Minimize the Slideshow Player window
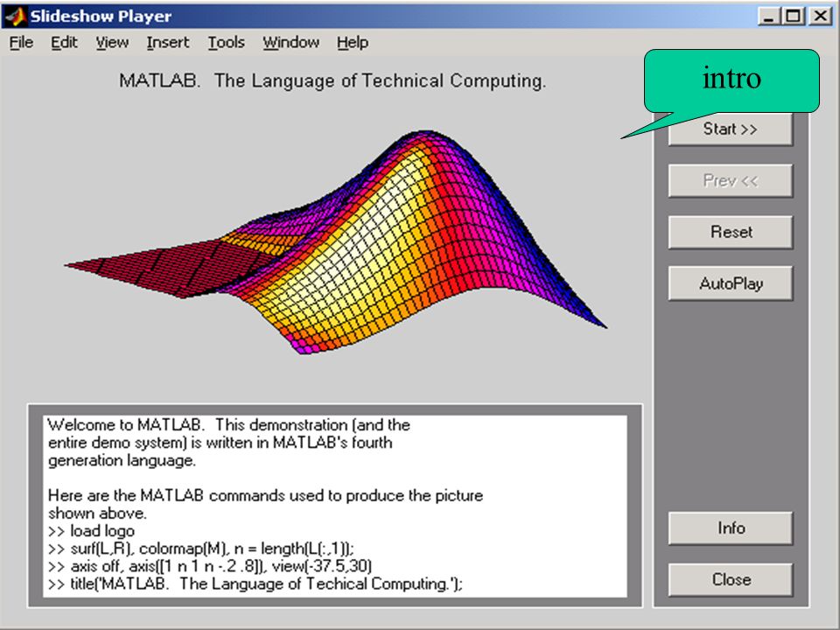 (x=769, y=16)
